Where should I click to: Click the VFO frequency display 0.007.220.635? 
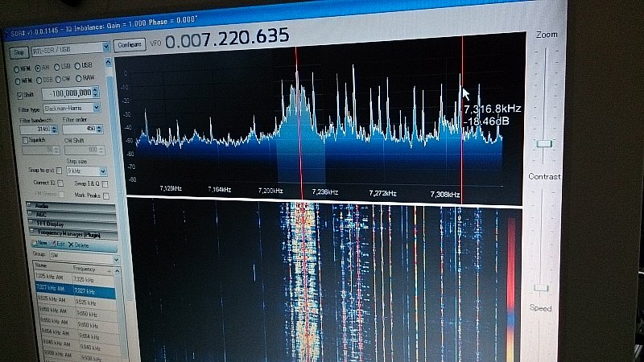tap(227, 39)
